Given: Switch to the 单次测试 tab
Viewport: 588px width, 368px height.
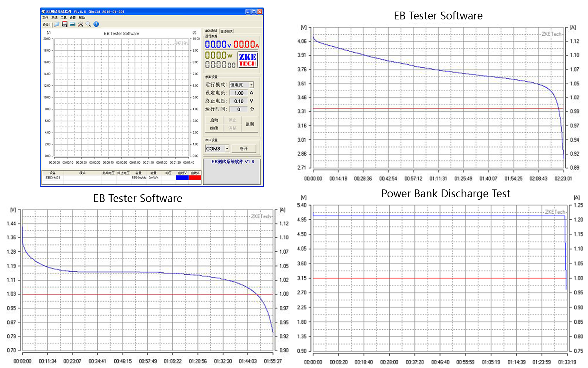Looking at the screenshot, I should click(x=211, y=31).
